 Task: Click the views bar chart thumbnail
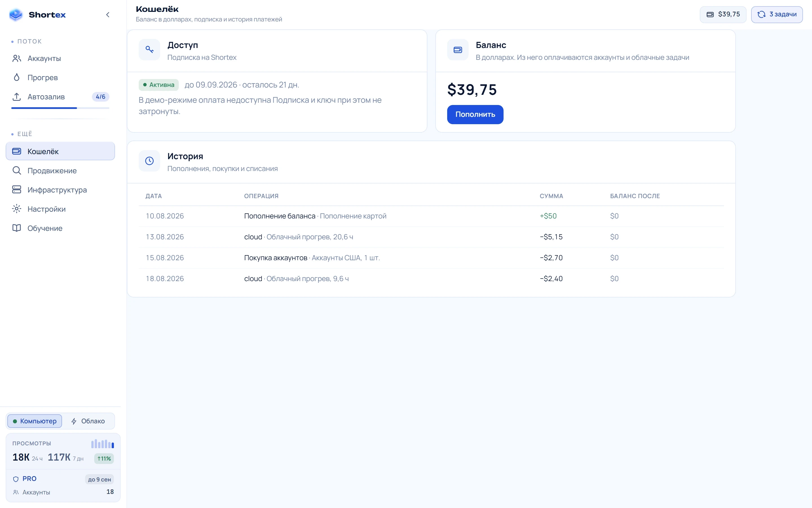(x=102, y=443)
